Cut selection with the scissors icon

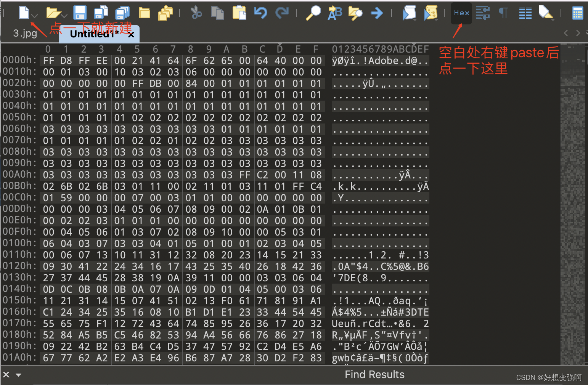point(196,13)
